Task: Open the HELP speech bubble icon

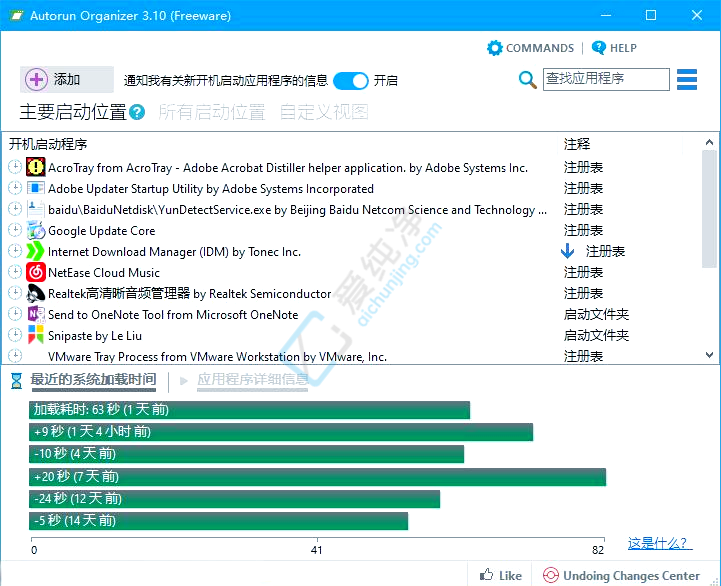Action: pos(598,47)
